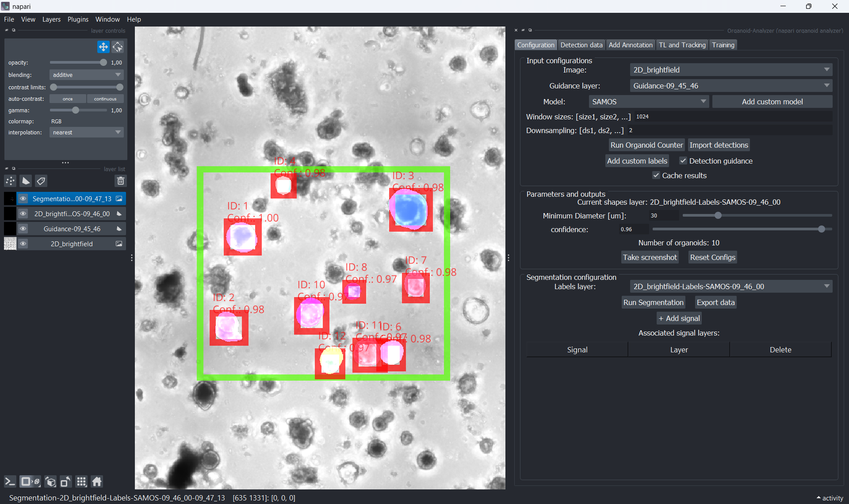Click the Run Segmentation button
The image size is (849, 504).
[x=653, y=302]
